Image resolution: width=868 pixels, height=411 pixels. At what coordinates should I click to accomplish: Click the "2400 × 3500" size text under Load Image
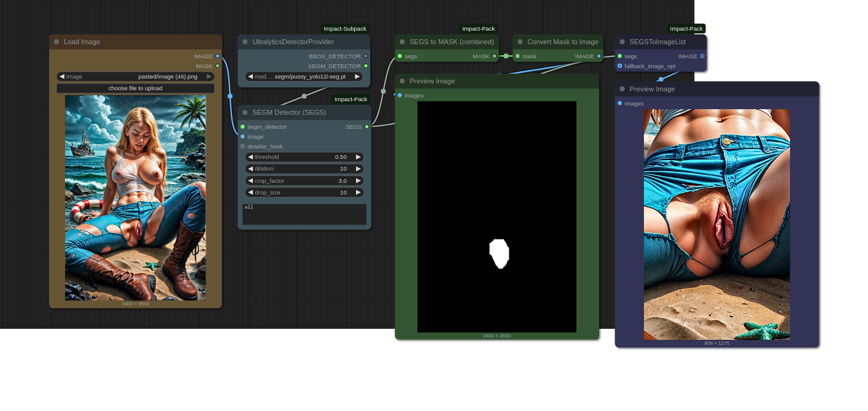[x=135, y=304]
